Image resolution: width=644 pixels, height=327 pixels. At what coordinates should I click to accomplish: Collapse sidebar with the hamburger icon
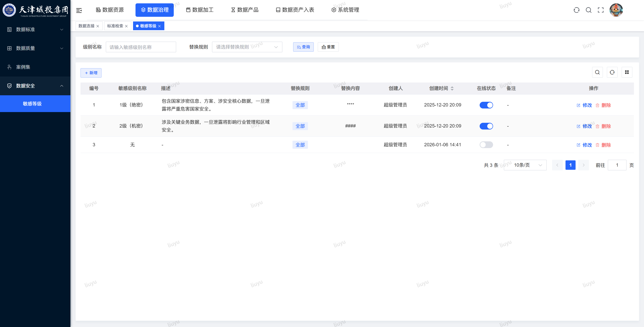click(x=79, y=10)
